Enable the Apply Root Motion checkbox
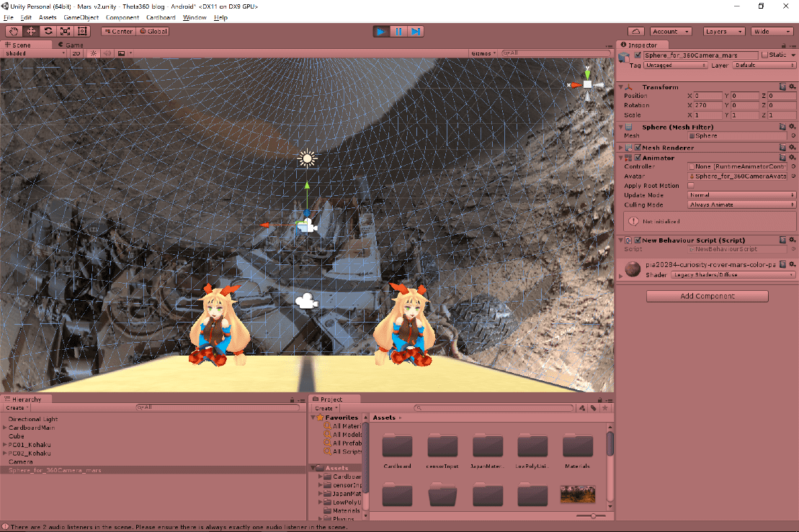Viewport: 799px width, 532px height. (x=691, y=186)
